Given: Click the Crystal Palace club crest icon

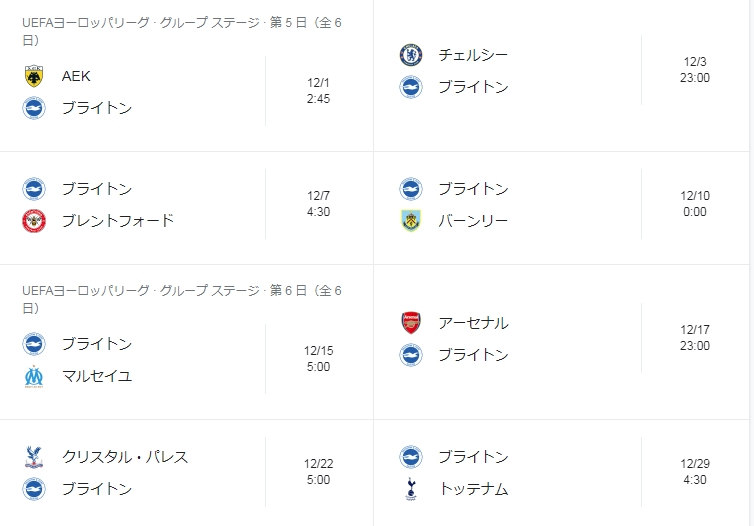Looking at the screenshot, I should (x=34, y=457).
